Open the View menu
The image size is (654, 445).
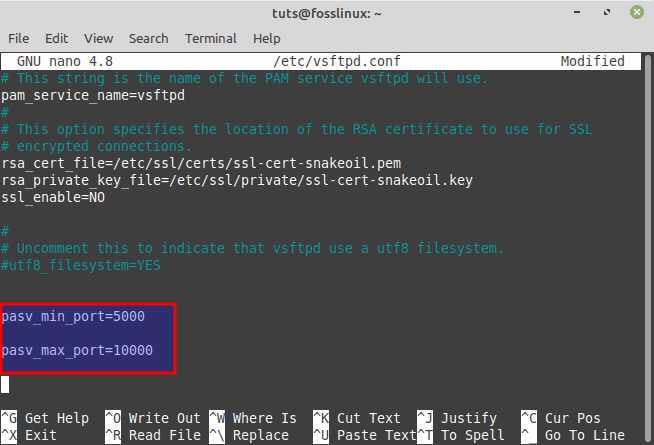98,38
